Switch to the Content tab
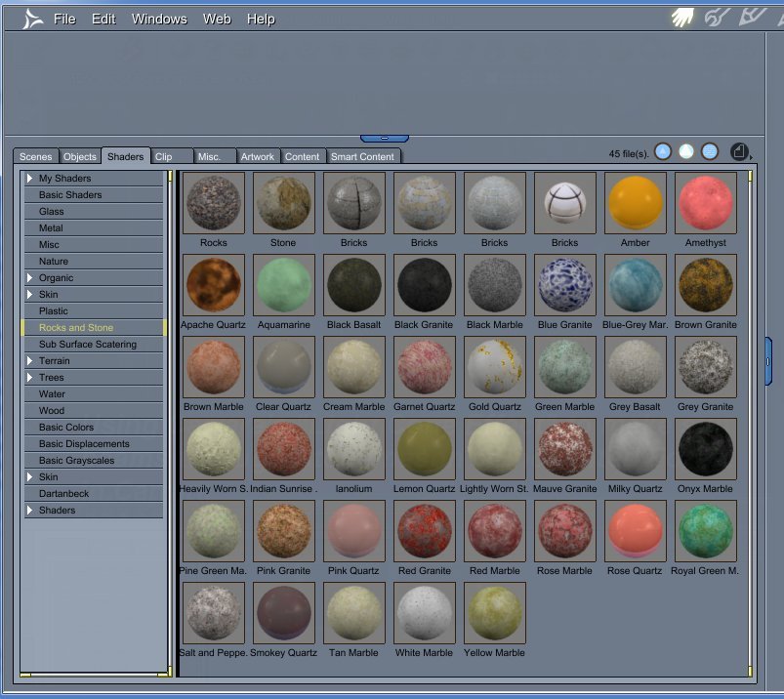784x699 pixels. [302, 156]
